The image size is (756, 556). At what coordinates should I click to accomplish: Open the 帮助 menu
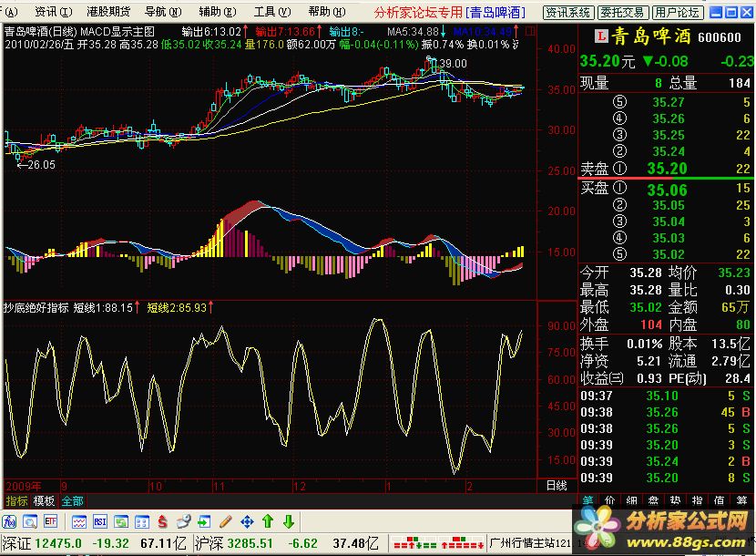(x=327, y=12)
